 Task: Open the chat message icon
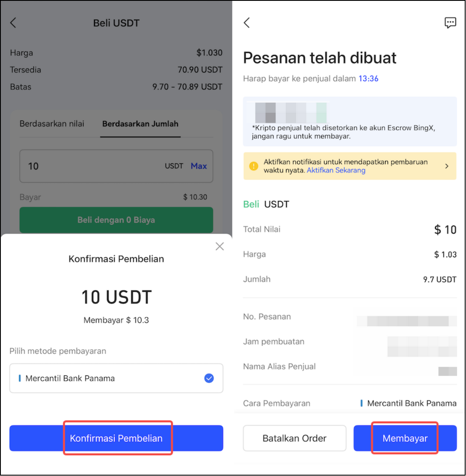tap(450, 23)
